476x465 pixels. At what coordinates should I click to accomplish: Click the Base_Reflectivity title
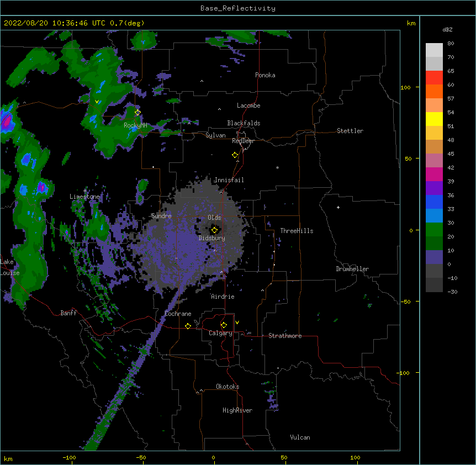tap(238, 8)
